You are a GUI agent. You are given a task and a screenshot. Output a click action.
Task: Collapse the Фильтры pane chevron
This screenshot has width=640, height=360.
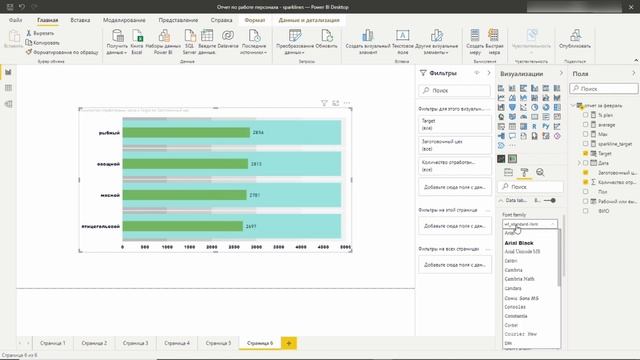tap(489, 73)
